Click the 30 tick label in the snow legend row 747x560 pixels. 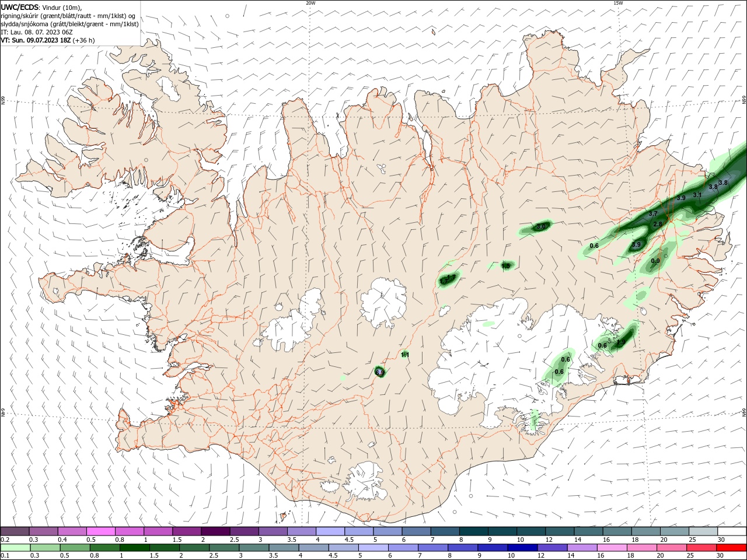pyautogui.click(x=721, y=540)
